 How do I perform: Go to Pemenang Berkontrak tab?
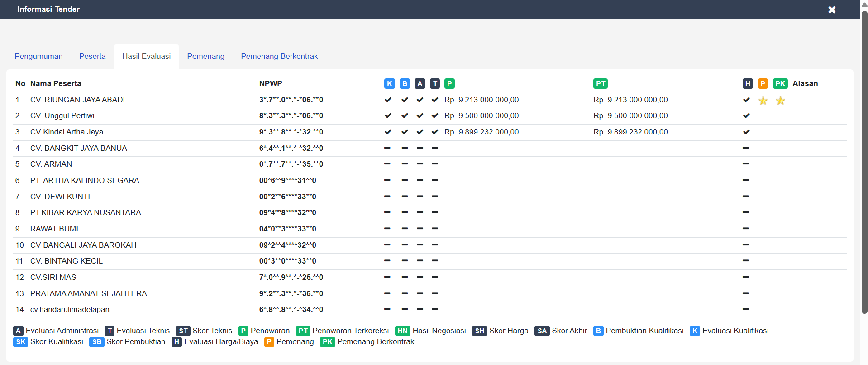tap(279, 56)
